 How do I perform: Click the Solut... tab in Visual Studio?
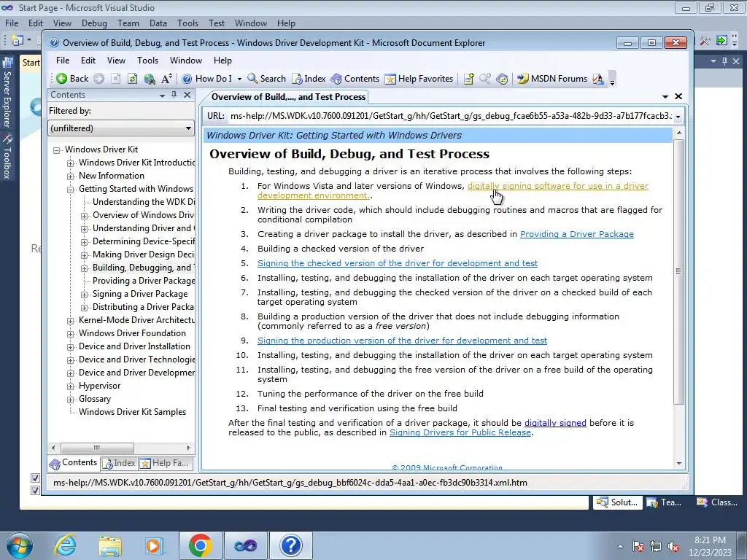pyautogui.click(x=617, y=502)
